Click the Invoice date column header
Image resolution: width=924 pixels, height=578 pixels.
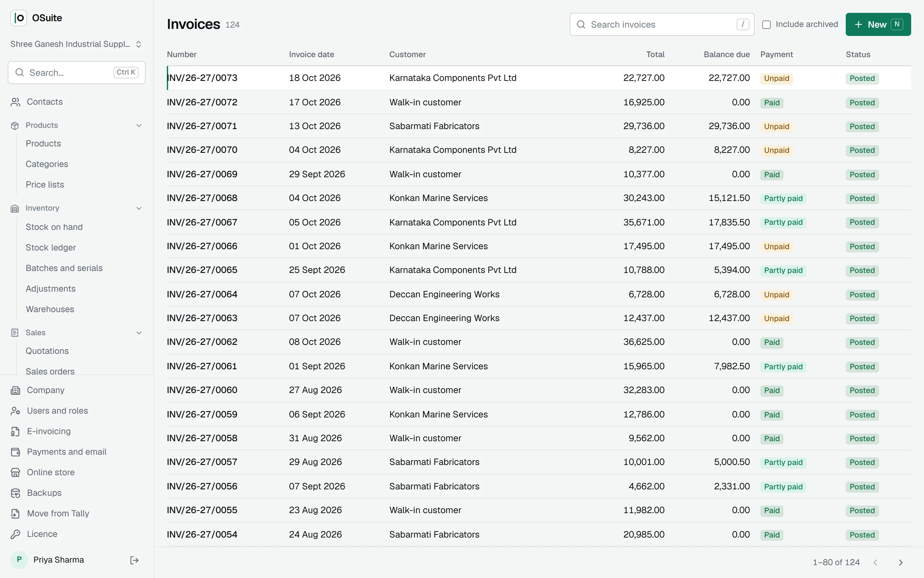[x=311, y=54]
